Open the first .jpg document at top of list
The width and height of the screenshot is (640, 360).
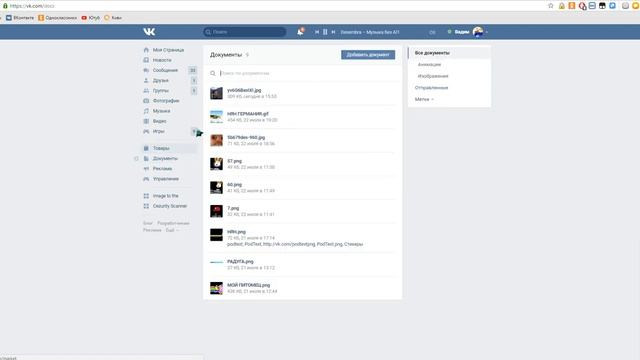click(x=244, y=90)
